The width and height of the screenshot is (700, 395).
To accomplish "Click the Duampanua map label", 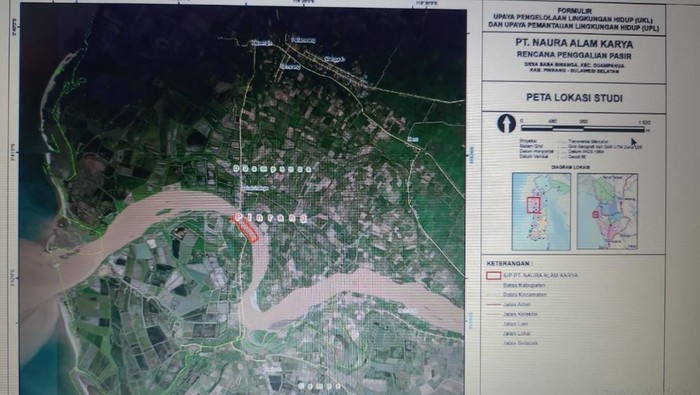I will (x=272, y=169).
